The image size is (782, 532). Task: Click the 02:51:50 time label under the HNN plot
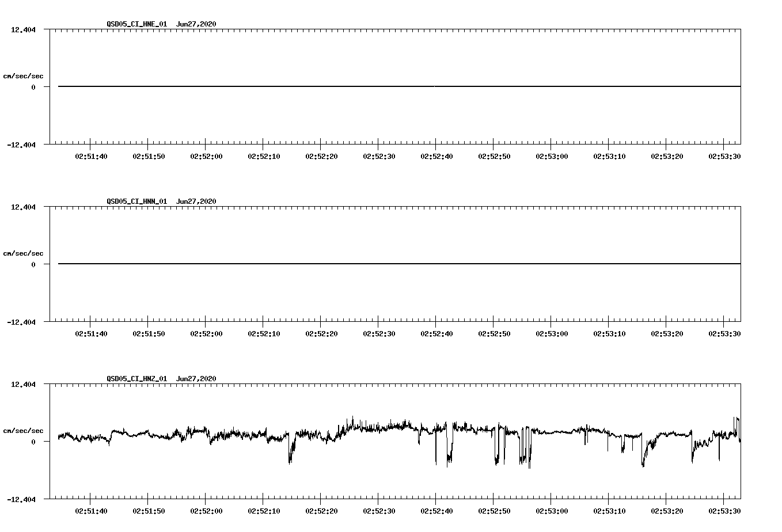pyautogui.click(x=149, y=334)
